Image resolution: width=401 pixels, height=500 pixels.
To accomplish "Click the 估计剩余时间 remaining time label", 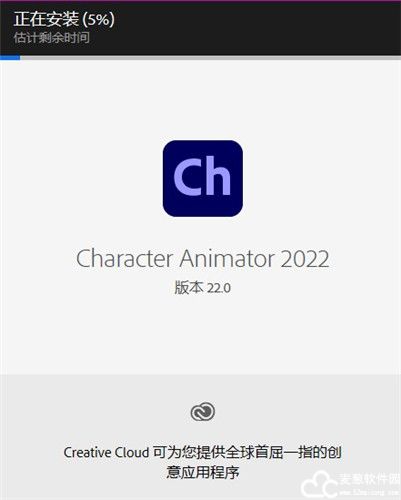I will (52, 38).
